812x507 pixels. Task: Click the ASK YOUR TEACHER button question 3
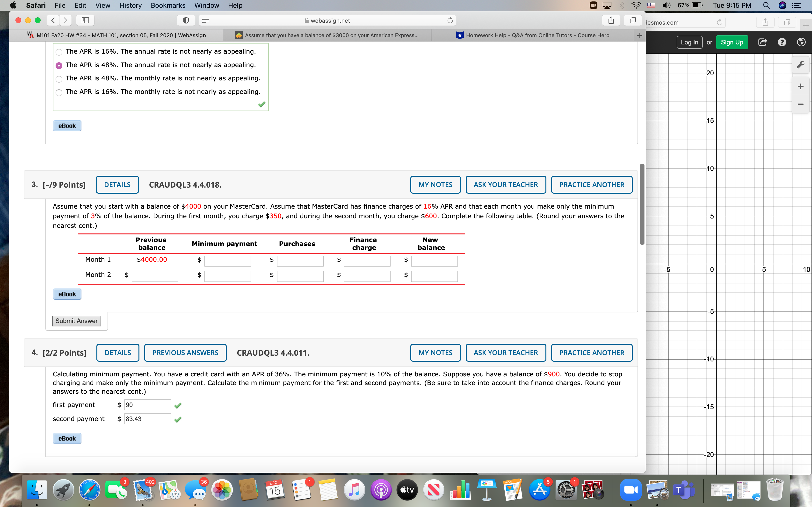point(506,185)
